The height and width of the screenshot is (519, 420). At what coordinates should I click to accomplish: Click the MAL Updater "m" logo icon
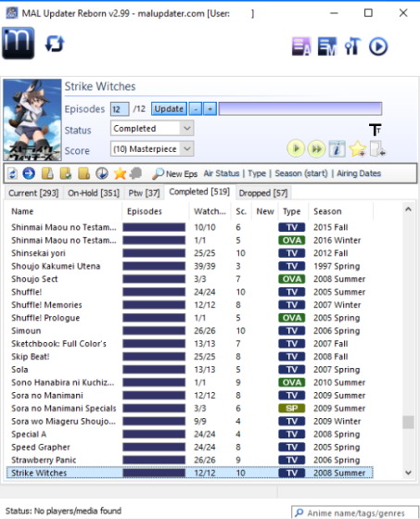click(x=19, y=43)
